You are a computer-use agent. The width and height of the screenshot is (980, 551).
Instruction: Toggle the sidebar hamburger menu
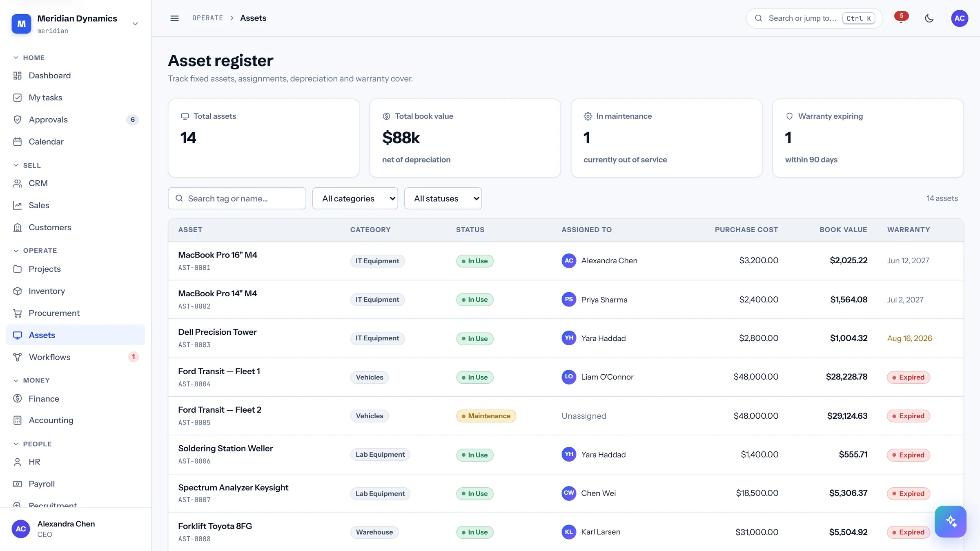tap(174, 18)
